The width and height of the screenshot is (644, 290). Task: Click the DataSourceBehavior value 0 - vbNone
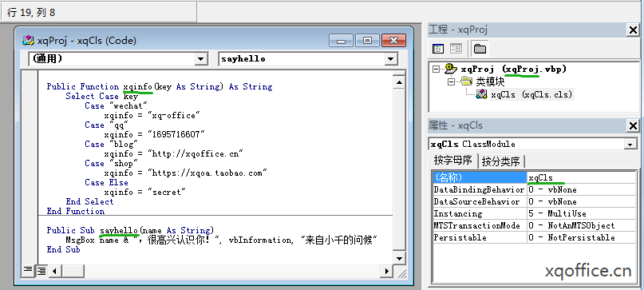552,201
